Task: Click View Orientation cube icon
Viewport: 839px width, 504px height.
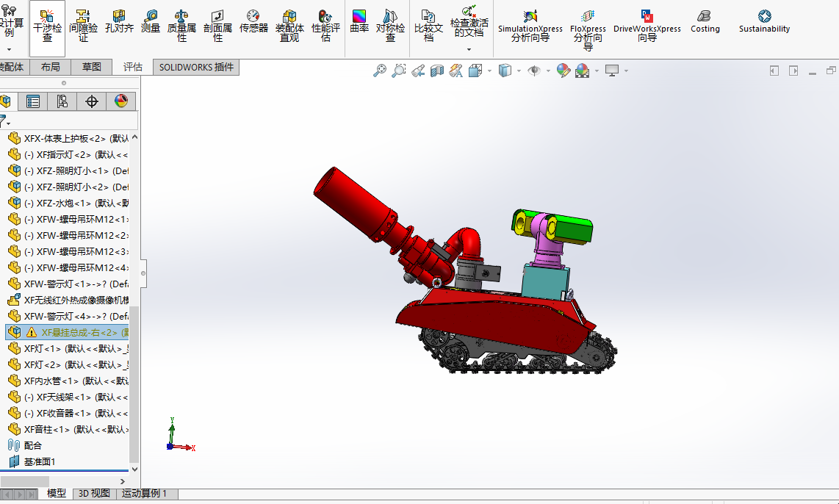Action: [475, 71]
